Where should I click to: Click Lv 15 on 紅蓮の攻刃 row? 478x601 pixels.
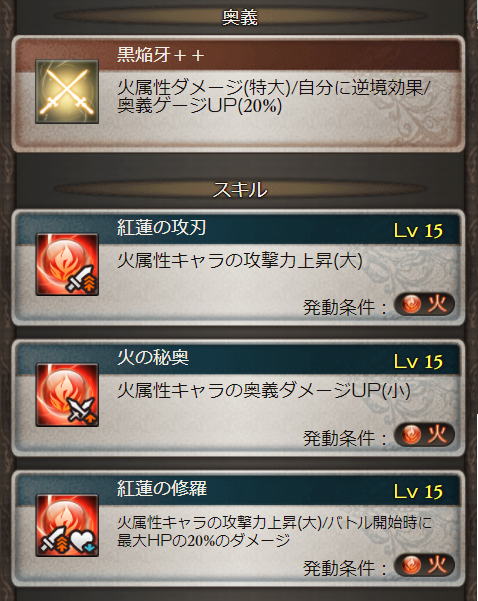tap(418, 231)
